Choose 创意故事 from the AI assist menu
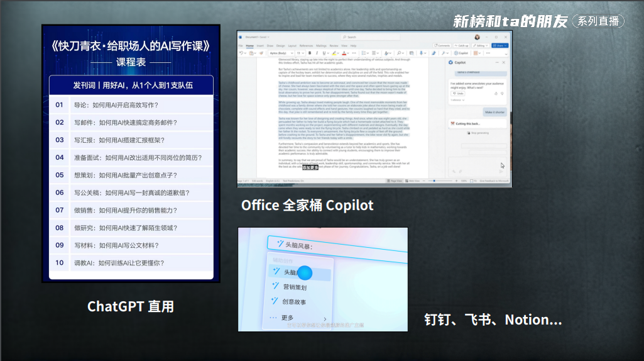The width and height of the screenshot is (644, 361). pyautogui.click(x=293, y=302)
